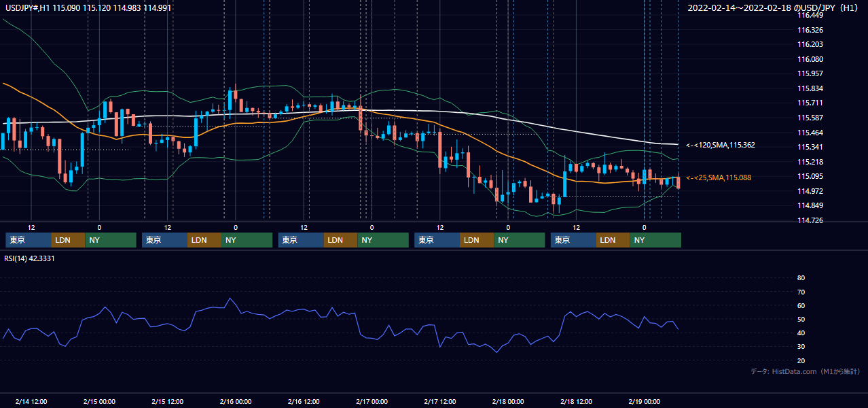Click price level 116.080 on axis
The height and width of the screenshot is (408, 868).
(x=810, y=59)
